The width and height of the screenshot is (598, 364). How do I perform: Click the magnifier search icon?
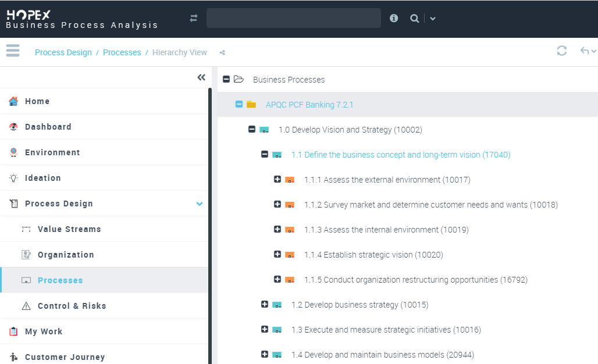414,19
